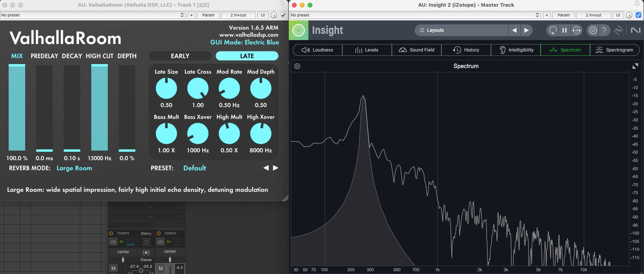Toggle Insight plugin enable checkbox

(x=638, y=15)
